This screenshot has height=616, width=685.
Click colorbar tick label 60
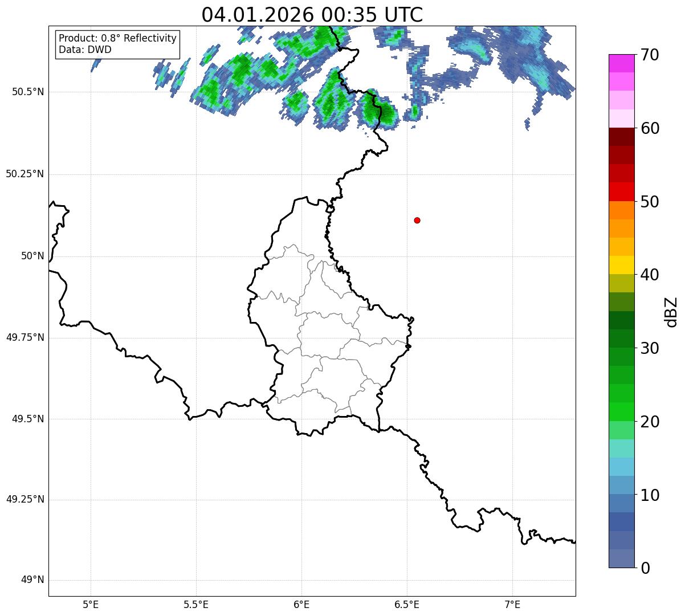click(x=651, y=128)
